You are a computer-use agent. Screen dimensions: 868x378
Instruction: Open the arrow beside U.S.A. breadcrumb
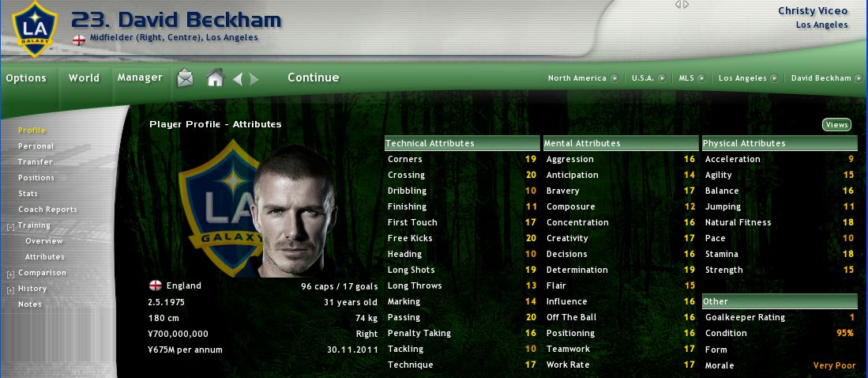[662, 78]
